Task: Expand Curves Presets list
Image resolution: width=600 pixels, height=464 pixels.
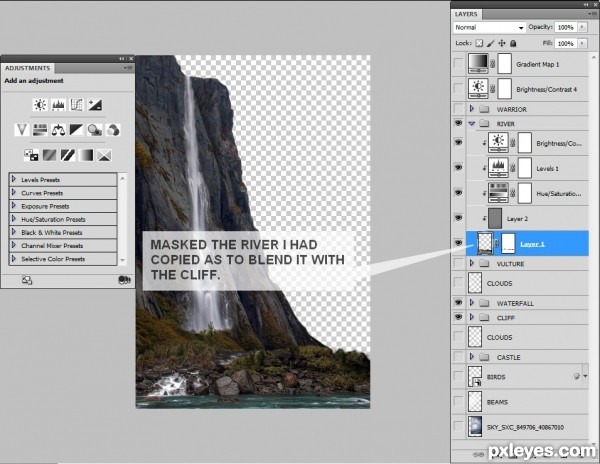Action: [14, 192]
